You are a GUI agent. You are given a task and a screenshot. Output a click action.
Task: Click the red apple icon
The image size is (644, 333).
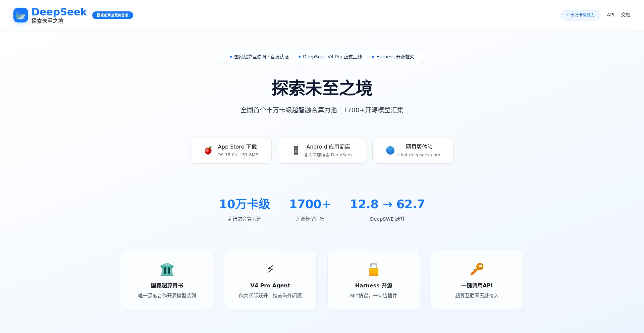pos(208,150)
